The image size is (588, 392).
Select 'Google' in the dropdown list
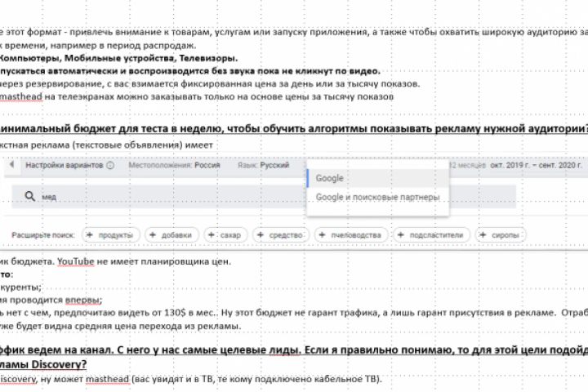pos(377,178)
